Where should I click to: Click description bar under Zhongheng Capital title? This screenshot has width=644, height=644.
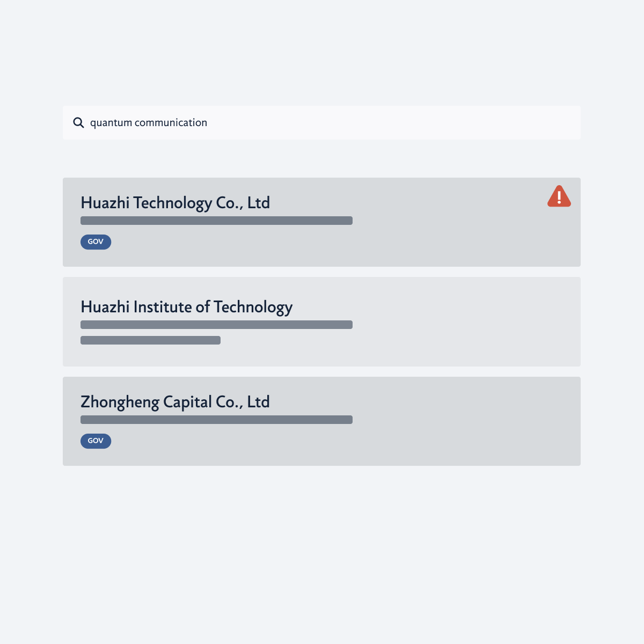coord(216,420)
